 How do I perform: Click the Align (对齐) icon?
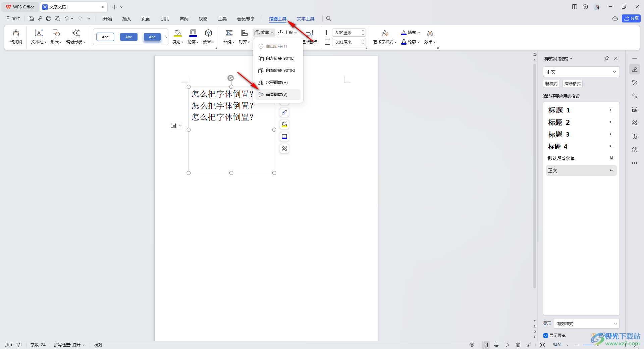244,33
